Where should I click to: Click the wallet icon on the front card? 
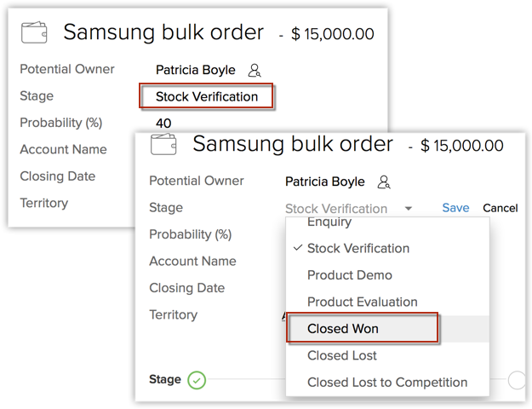(x=163, y=144)
